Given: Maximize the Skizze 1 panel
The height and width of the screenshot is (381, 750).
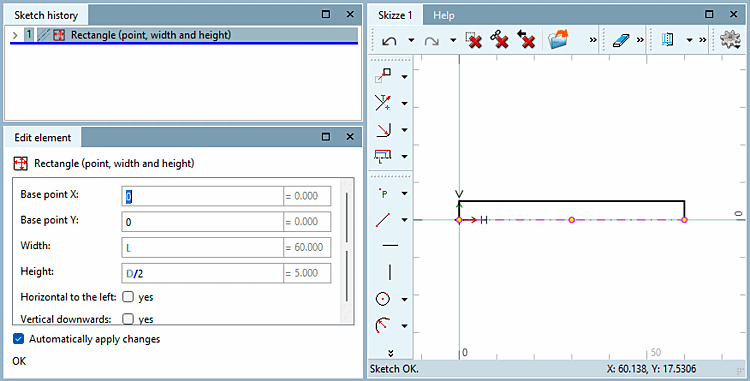Looking at the screenshot, I should (709, 14).
